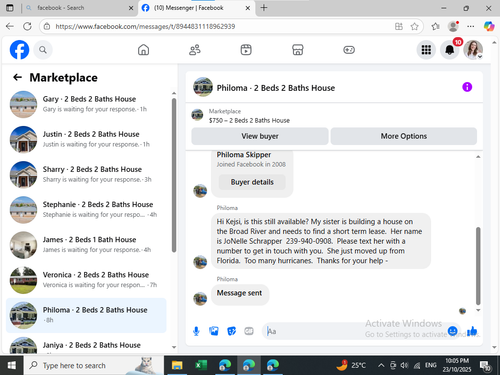Open Stephanie's 2 Beds 2 Baths conversation
Image resolution: width=500 pixels, height=375 pixels.
pos(86,210)
